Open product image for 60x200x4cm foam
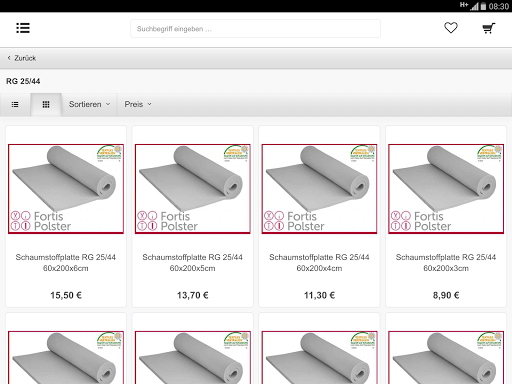Viewport: 512px width, 384px height. [x=319, y=189]
